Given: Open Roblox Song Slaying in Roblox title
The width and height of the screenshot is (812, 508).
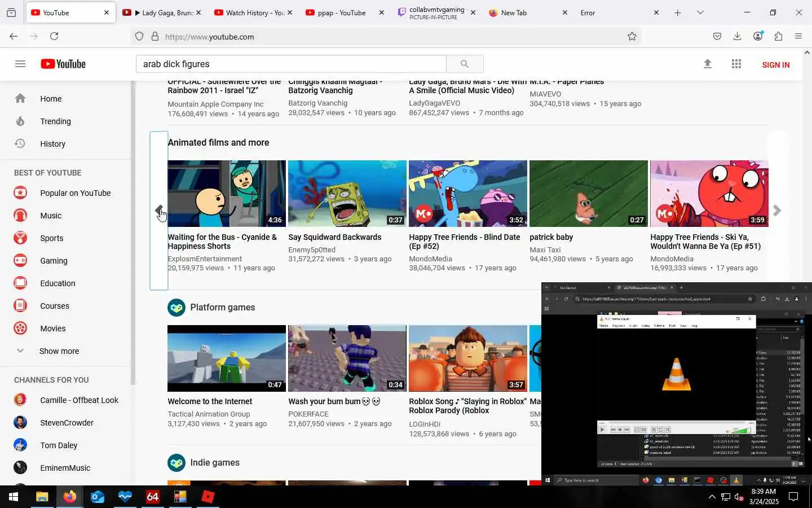Looking at the screenshot, I should [467, 406].
